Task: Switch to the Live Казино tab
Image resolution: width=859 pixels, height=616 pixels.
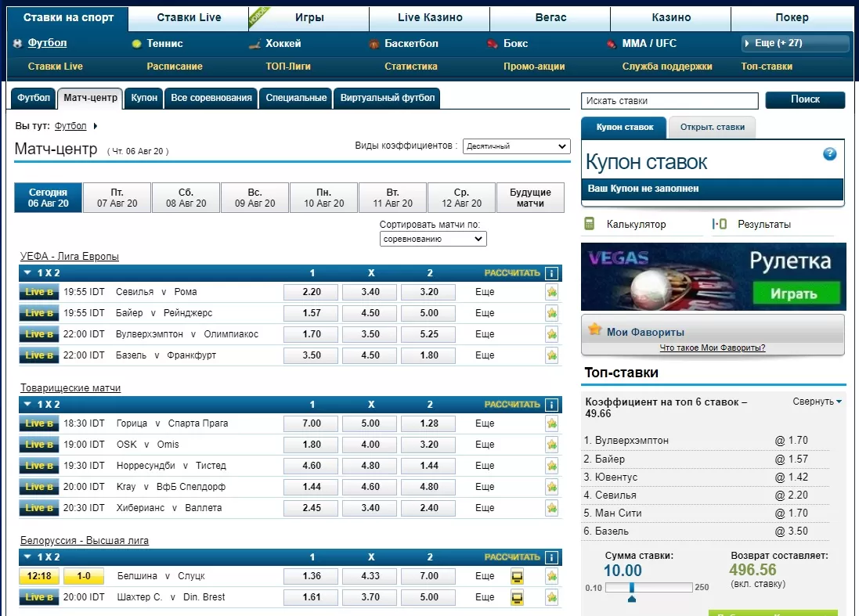Action: [430, 17]
